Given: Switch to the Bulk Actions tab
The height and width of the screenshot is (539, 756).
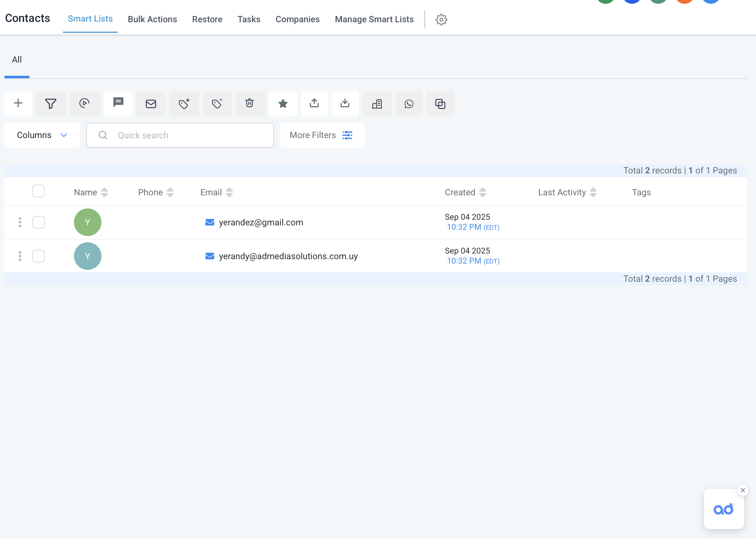Looking at the screenshot, I should [152, 19].
